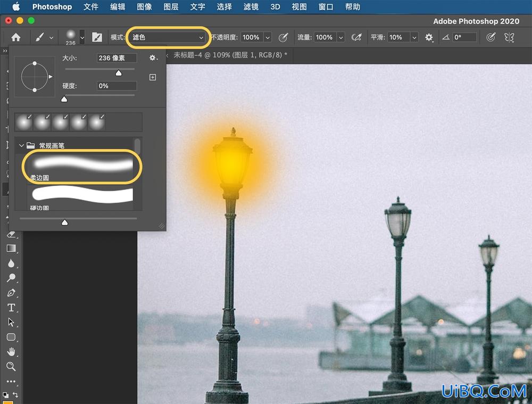The image size is (532, 404).
Task: Open the 窗口 menu
Action: [326, 7]
